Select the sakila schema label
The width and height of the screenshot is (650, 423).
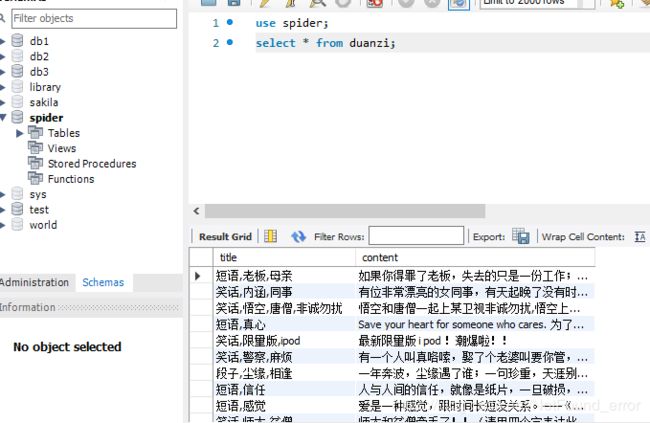coord(44,102)
